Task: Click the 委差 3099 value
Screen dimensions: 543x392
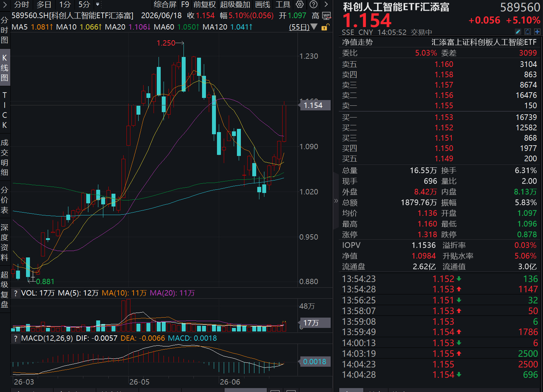Action: (x=528, y=53)
